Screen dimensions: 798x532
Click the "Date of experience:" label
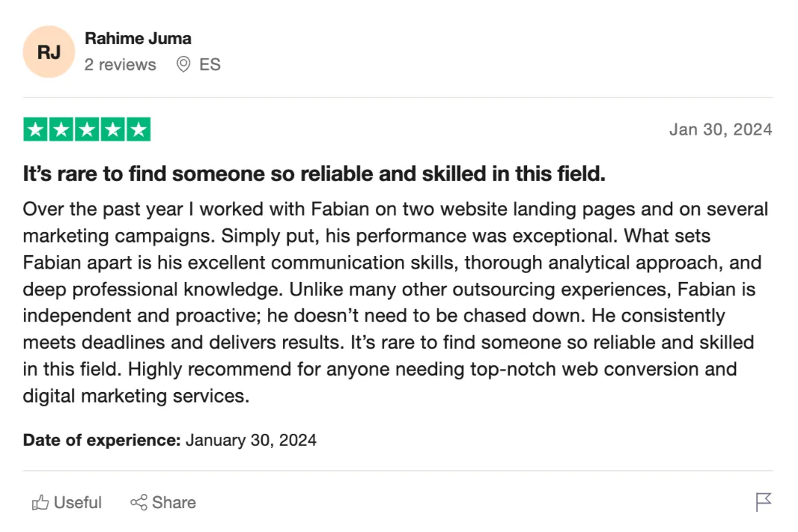(101, 440)
